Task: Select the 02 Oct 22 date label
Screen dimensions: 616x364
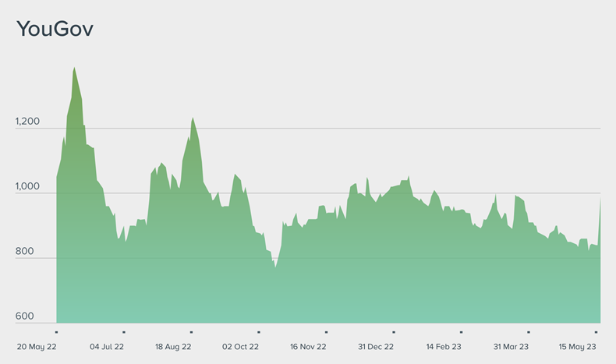Action: click(x=240, y=347)
